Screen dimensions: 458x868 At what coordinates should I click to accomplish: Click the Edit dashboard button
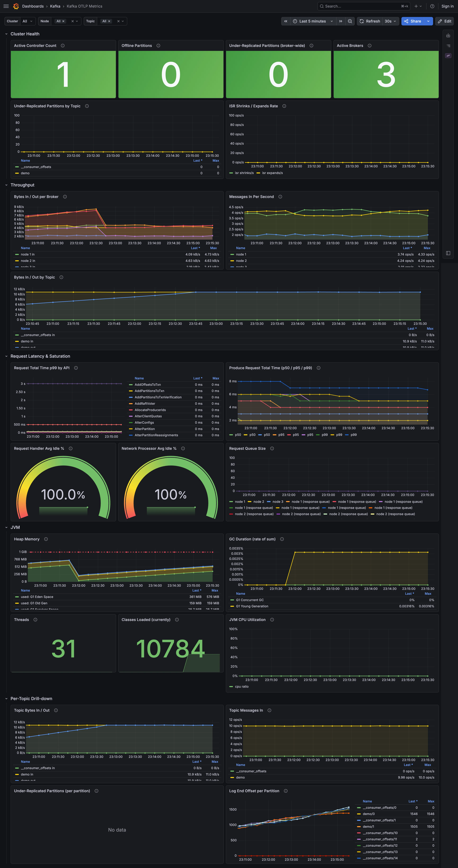[444, 21]
